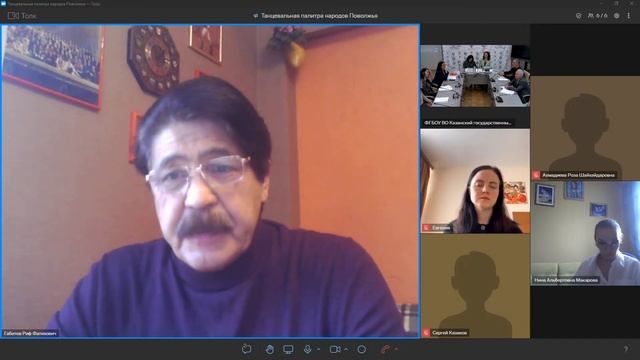Select the main speaker video of Габитов

tap(210, 181)
